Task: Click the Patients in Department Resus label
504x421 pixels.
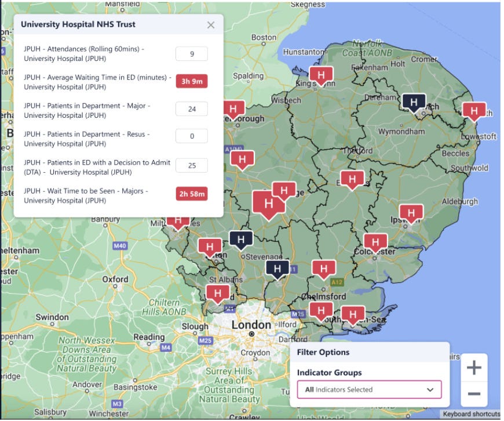Action: [x=87, y=139]
